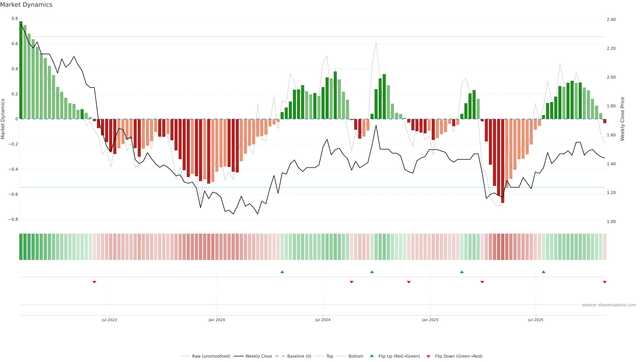644x362 pixels.
Task: Toggle the Weekly Close legend entry
Action: tap(258, 356)
